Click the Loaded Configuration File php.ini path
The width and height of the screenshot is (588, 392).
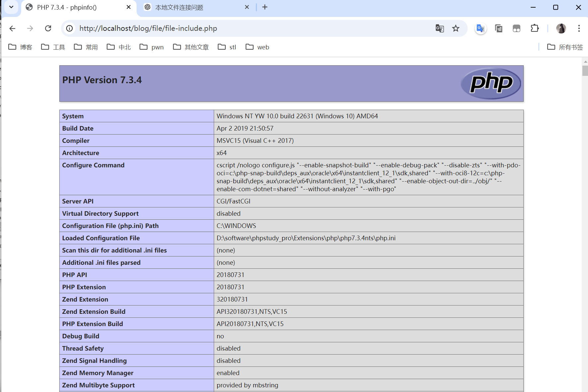[x=306, y=238]
